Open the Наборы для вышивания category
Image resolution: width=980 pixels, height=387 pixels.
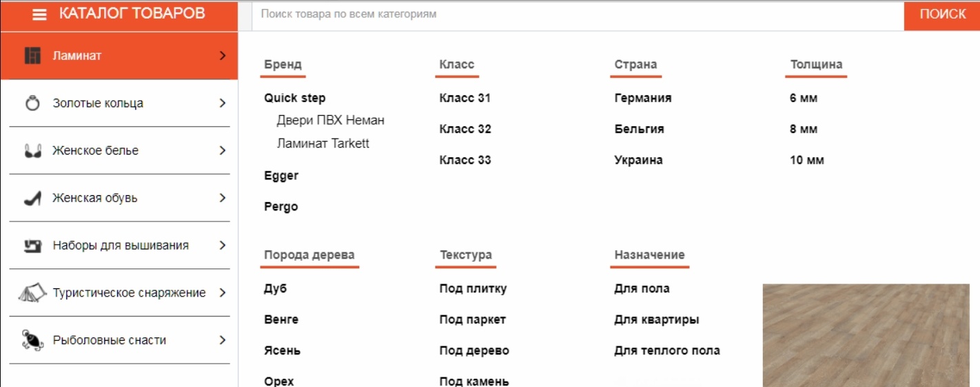121,246
